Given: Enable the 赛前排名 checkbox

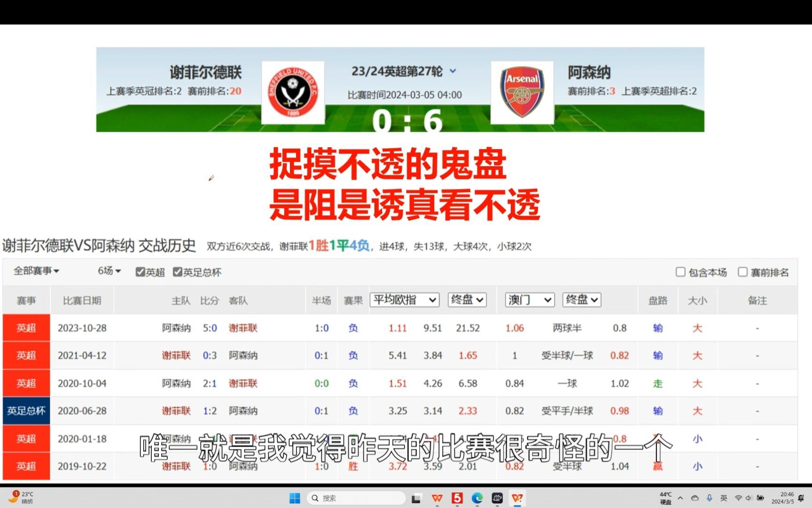Looking at the screenshot, I should pyautogui.click(x=742, y=272).
